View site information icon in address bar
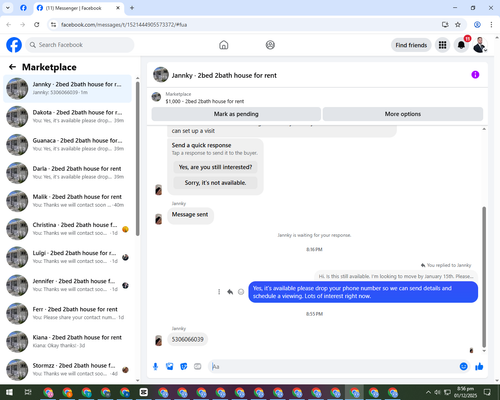The width and height of the screenshot is (500, 400). click(x=53, y=25)
